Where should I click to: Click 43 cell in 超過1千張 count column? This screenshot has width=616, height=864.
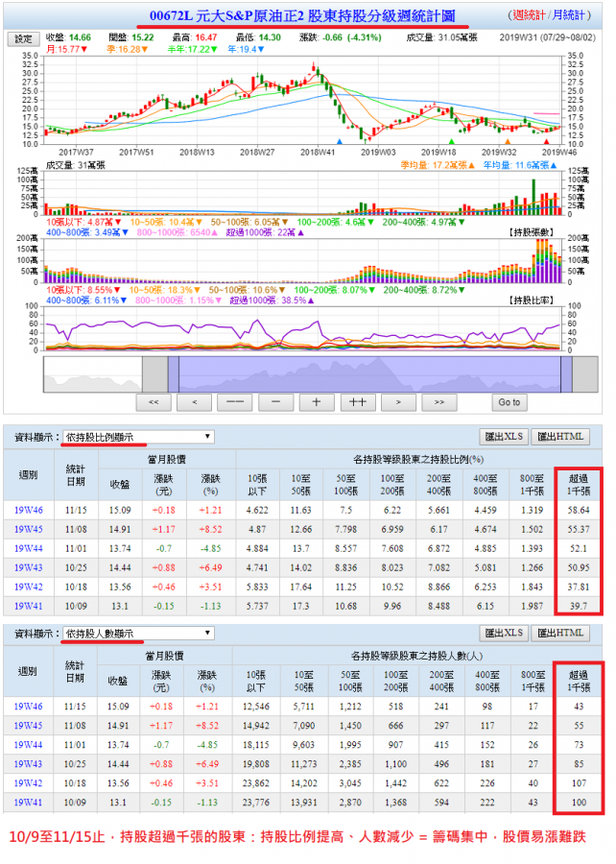pyautogui.click(x=579, y=707)
